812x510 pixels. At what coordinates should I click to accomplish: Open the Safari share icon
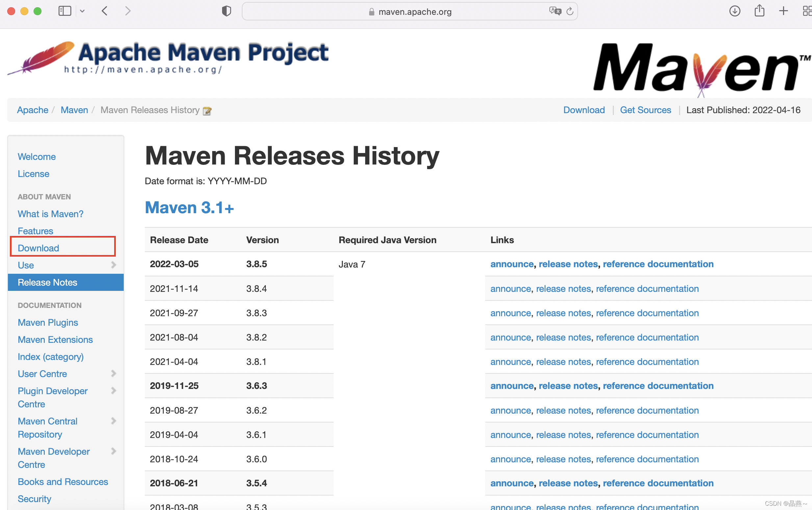759,11
